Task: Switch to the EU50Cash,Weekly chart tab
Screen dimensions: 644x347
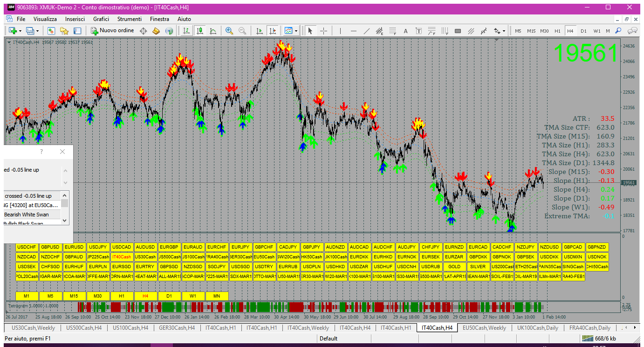Action: click(x=484, y=328)
